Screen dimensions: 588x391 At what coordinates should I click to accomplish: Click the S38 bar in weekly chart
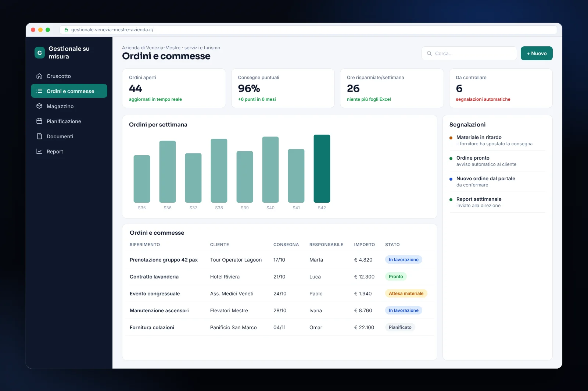[x=219, y=171]
